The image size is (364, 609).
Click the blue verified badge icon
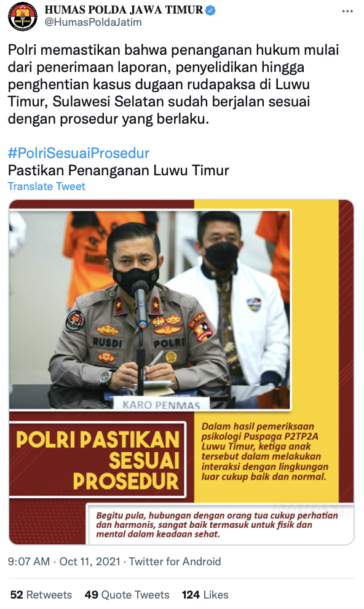coord(210,10)
